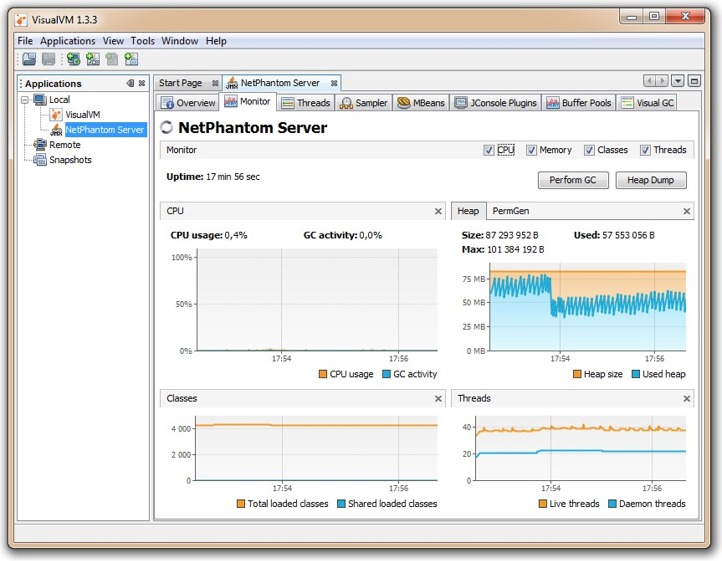Click the loading spinner beside NetPhantom Server heading
This screenshot has height=561, width=722.
167,128
